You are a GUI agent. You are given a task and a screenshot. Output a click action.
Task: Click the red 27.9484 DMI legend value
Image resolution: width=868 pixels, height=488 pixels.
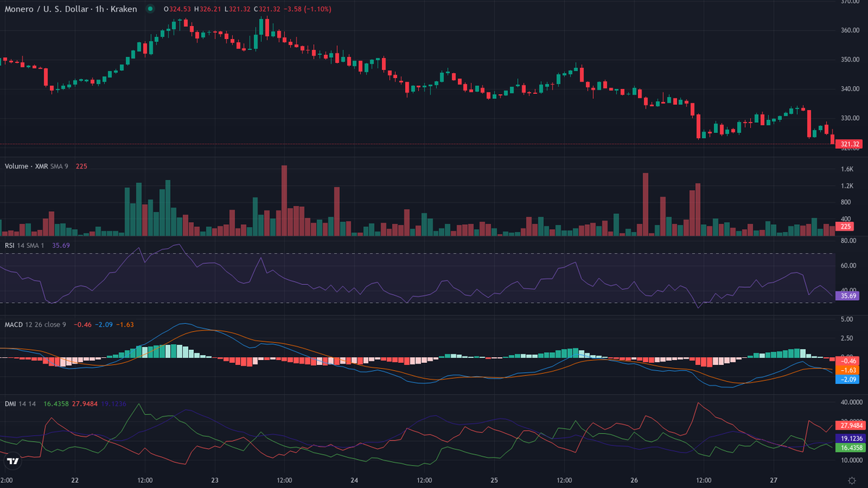(85, 403)
